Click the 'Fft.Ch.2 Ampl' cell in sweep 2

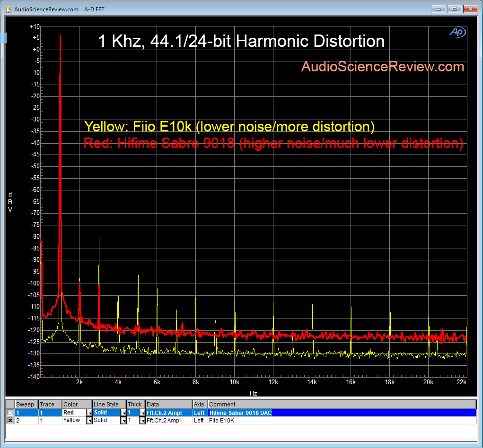click(x=169, y=420)
